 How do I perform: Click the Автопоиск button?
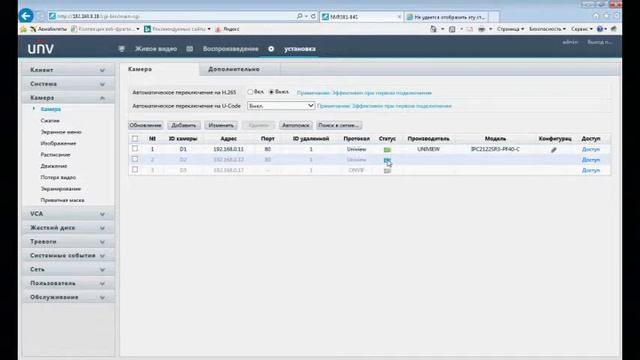[x=296, y=125]
